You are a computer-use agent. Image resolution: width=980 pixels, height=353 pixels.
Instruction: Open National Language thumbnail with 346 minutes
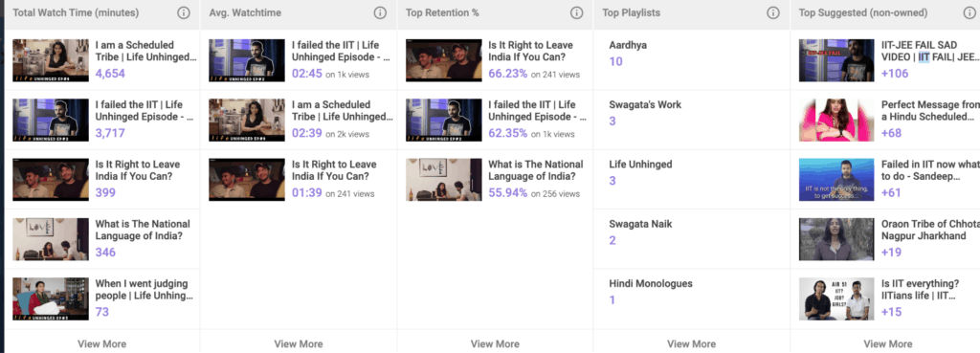point(51,239)
